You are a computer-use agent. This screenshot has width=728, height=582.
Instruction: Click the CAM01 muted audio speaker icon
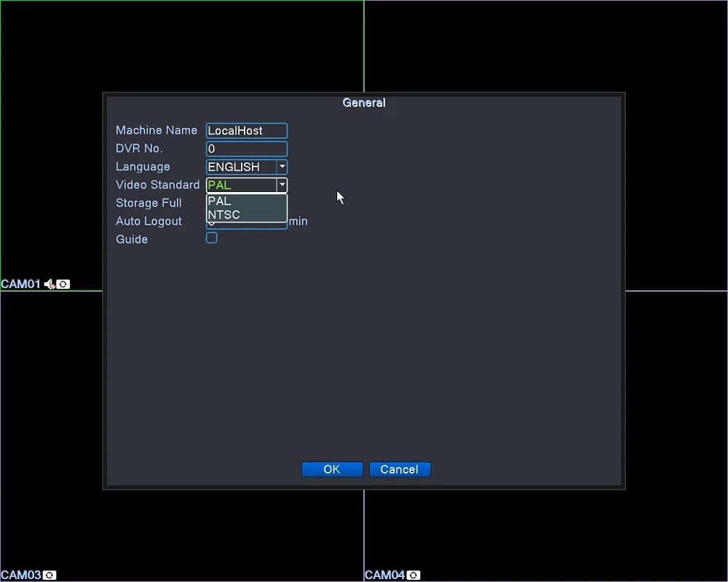tap(50, 284)
